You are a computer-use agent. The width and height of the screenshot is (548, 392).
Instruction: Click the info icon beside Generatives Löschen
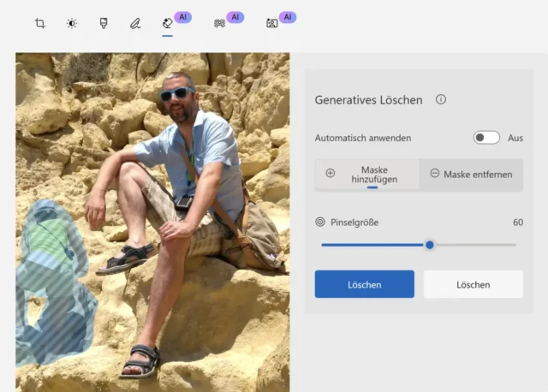click(441, 99)
